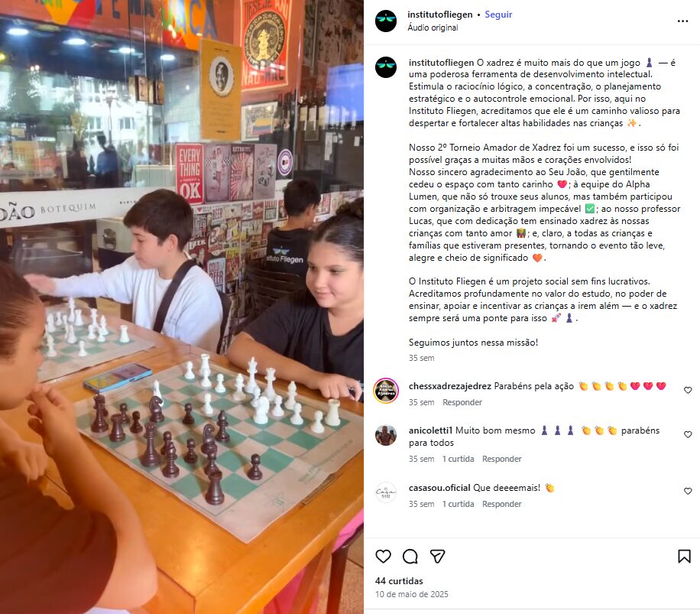View the 44 curtidas likes list
700x614 pixels.
point(399,581)
